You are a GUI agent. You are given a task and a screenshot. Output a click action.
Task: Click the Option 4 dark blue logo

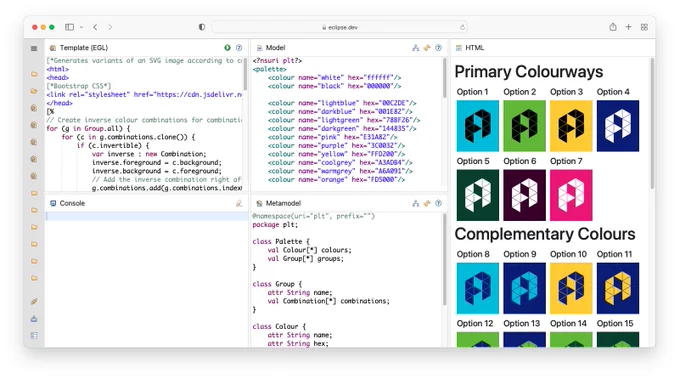click(x=618, y=126)
